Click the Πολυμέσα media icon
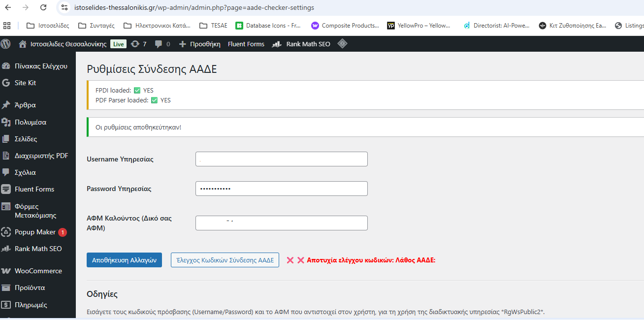Image resolution: width=644 pixels, height=320 pixels. [6, 122]
